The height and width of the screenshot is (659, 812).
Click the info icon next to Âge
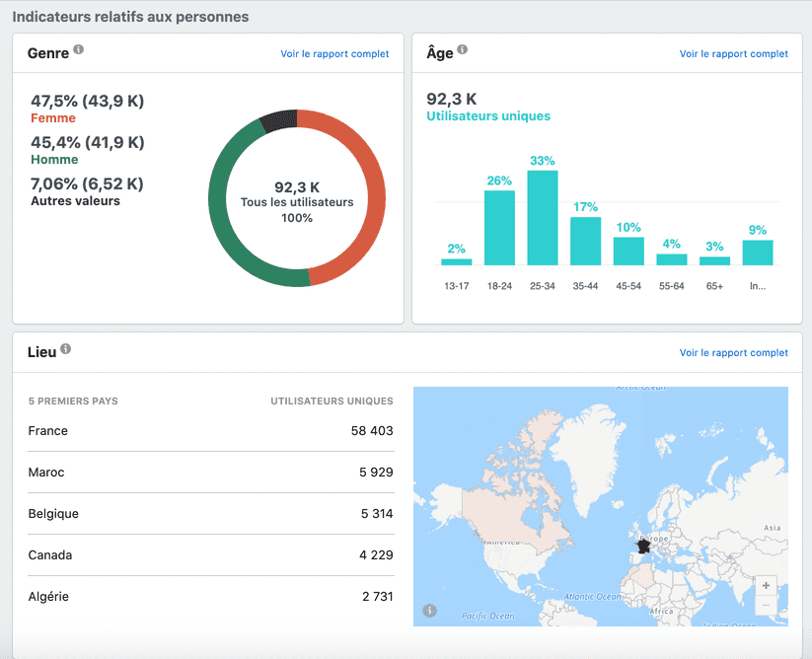coord(462,49)
